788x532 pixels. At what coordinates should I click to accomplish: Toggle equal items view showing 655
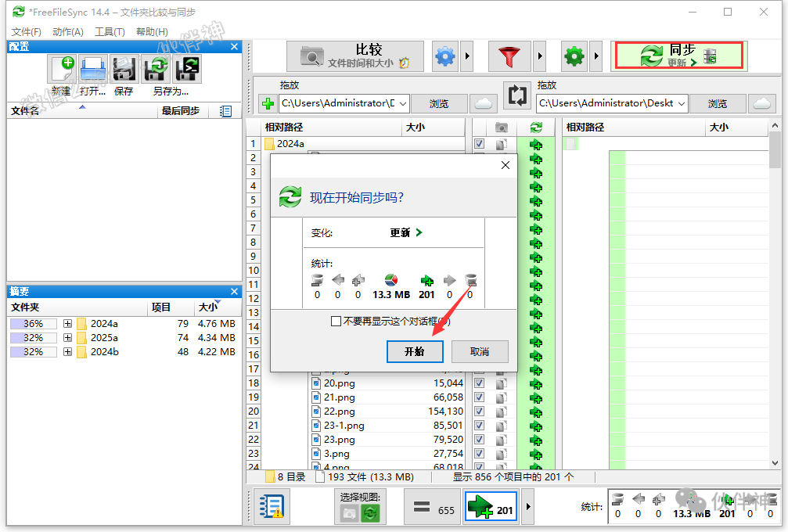[434, 508]
